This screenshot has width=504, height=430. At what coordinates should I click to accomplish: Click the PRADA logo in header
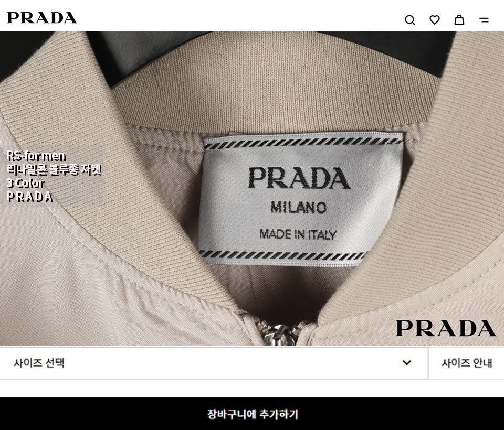(42, 18)
